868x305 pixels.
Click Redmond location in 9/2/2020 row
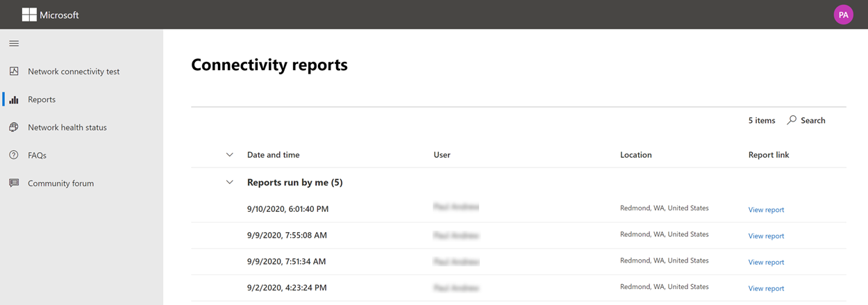(665, 286)
